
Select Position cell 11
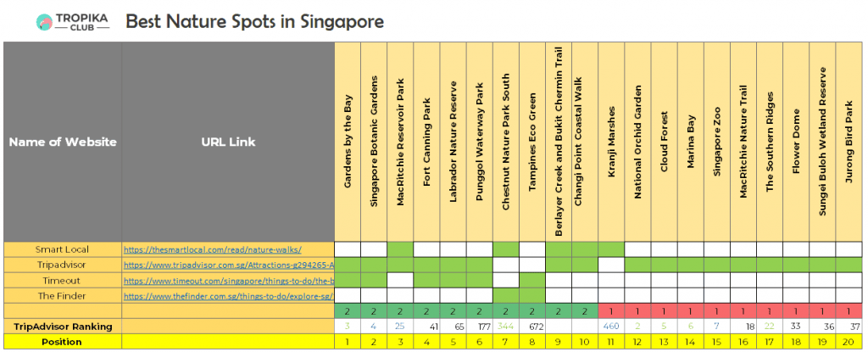click(612, 342)
